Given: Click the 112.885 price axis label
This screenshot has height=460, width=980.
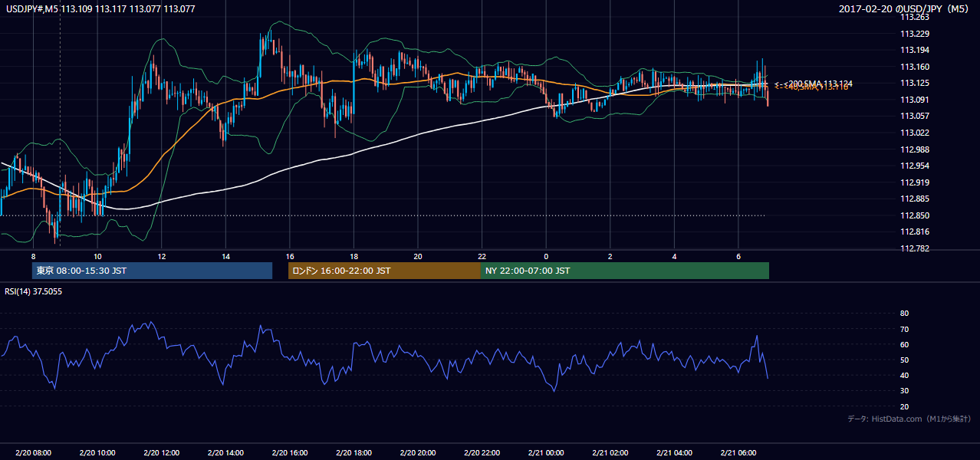Looking at the screenshot, I should [915, 199].
